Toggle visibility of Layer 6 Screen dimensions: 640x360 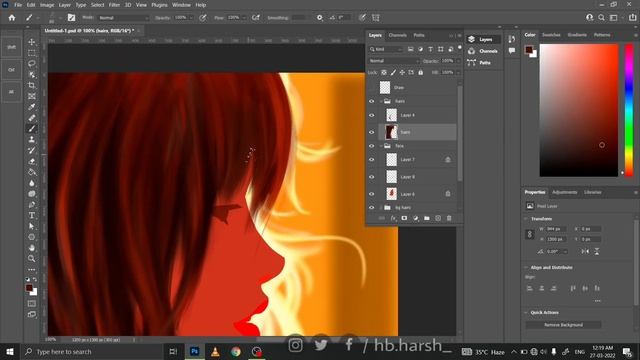click(x=371, y=194)
